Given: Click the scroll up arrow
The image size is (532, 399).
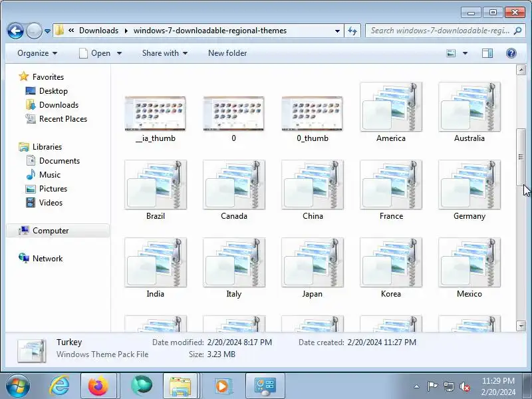Looking at the screenshot, I should pos(521,70).
